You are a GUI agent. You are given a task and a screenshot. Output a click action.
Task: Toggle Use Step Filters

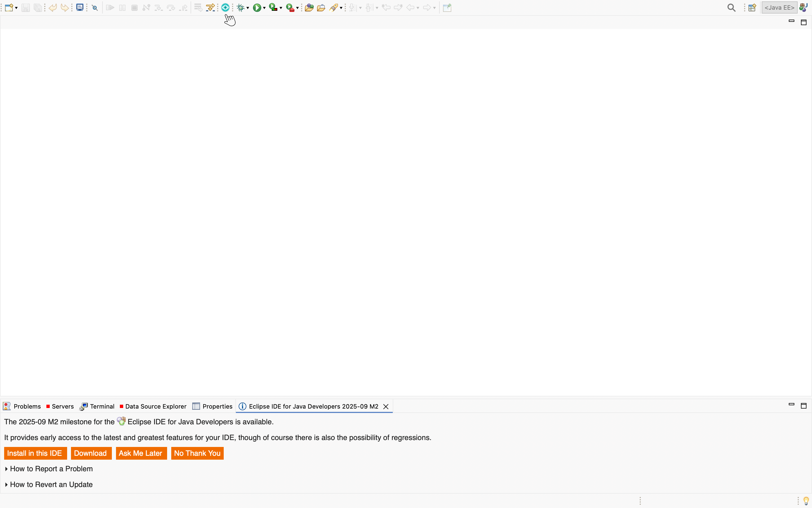point(210,7)
